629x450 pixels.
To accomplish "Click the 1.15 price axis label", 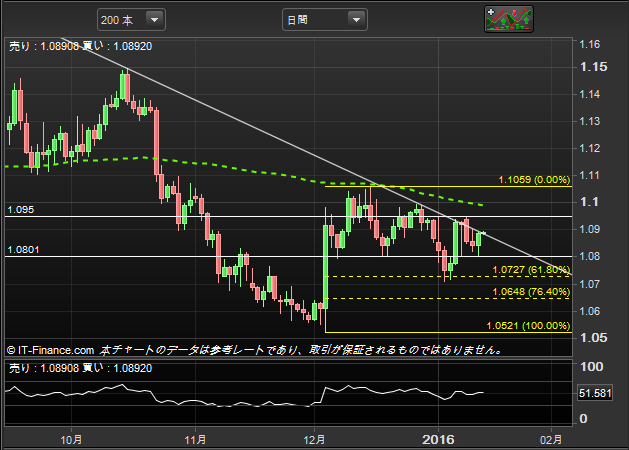I will 594,67.
